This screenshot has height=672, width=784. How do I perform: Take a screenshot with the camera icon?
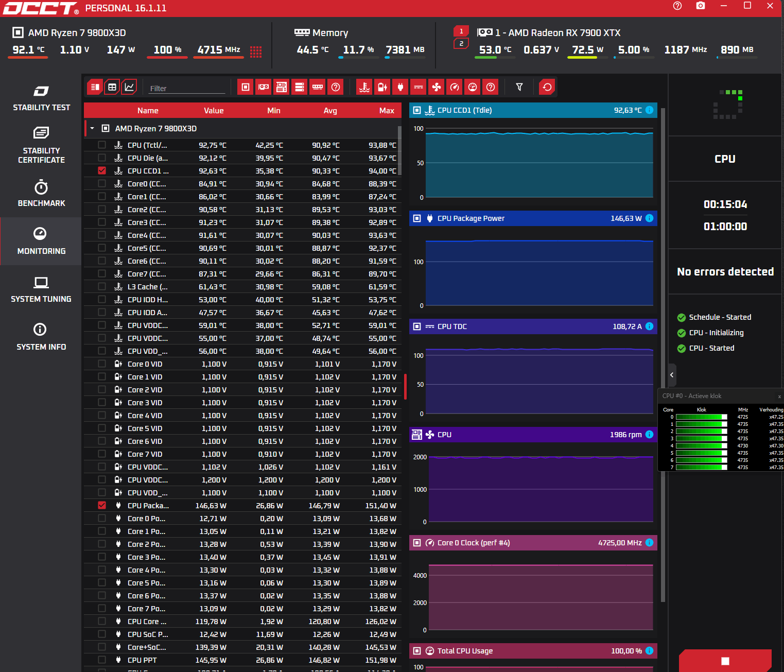point(701,6)
